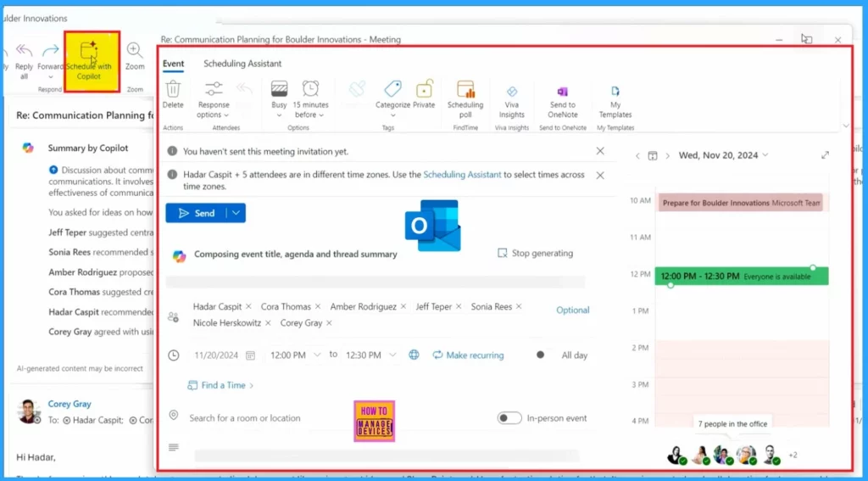Image resolution: width=868 pixels, height=481 pixels.
Task: Click the room or location search field
Action: pyautogui.click(x=245, y=418)
